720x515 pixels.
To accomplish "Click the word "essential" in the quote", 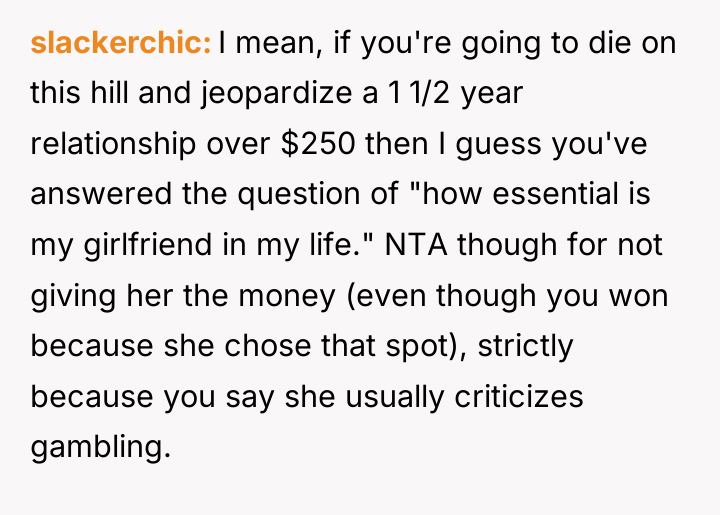I will pyautogui.click(x=556, y=194).
